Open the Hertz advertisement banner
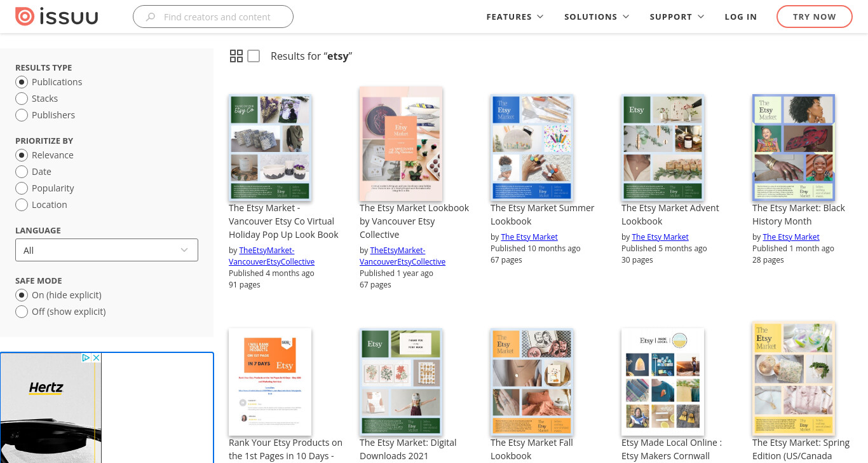Image resolution: width=868 pixels, height=463 pixels. point(51,408)
